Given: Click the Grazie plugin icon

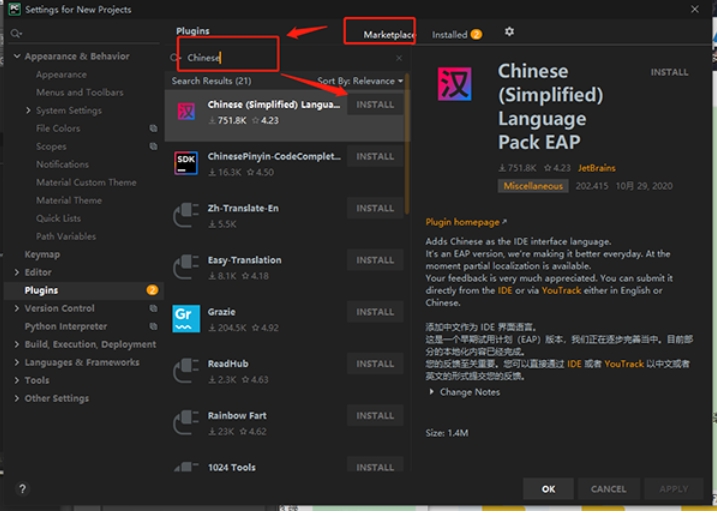Looking at the screenshot, I should (x=186, y=318).
